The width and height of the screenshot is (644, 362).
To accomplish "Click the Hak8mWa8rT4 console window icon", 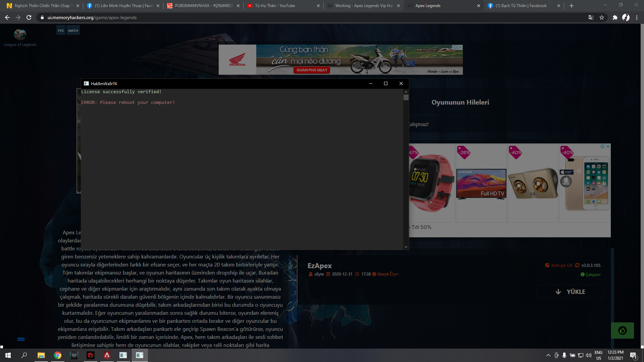I will 86,83.
